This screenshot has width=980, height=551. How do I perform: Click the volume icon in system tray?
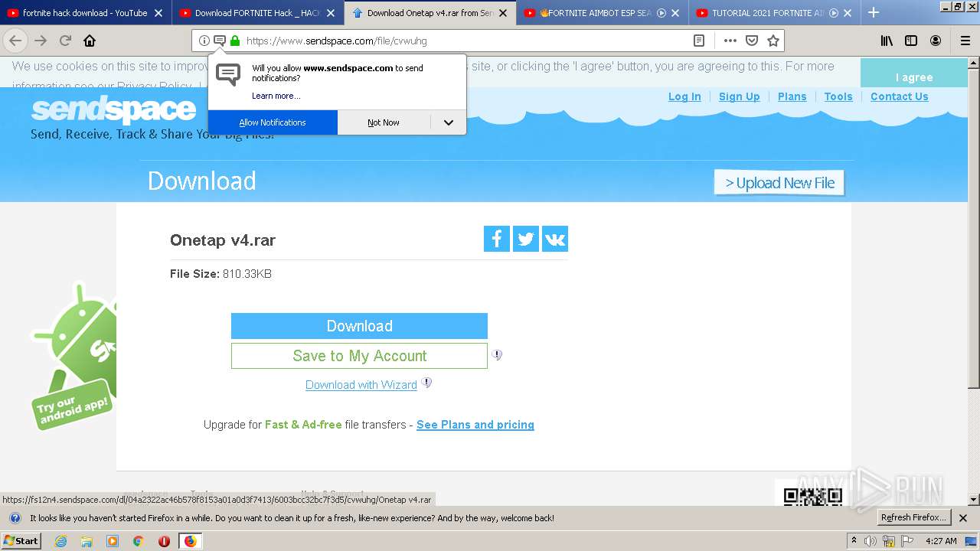(x=871, y=541)
